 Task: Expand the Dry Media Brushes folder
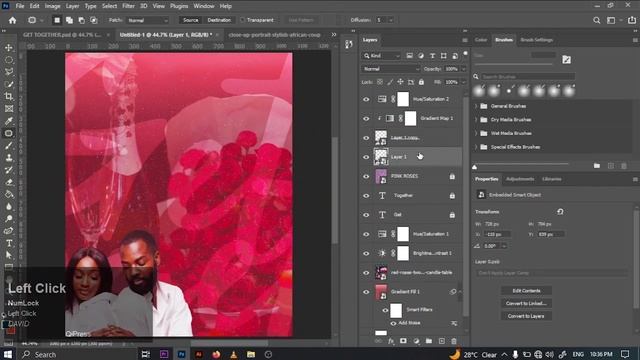click(476, 120)
